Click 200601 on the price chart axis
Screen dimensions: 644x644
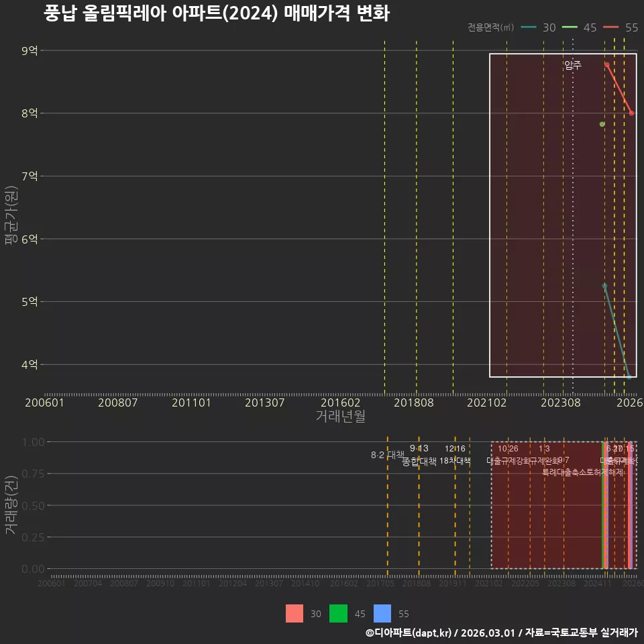pos(44,402)
